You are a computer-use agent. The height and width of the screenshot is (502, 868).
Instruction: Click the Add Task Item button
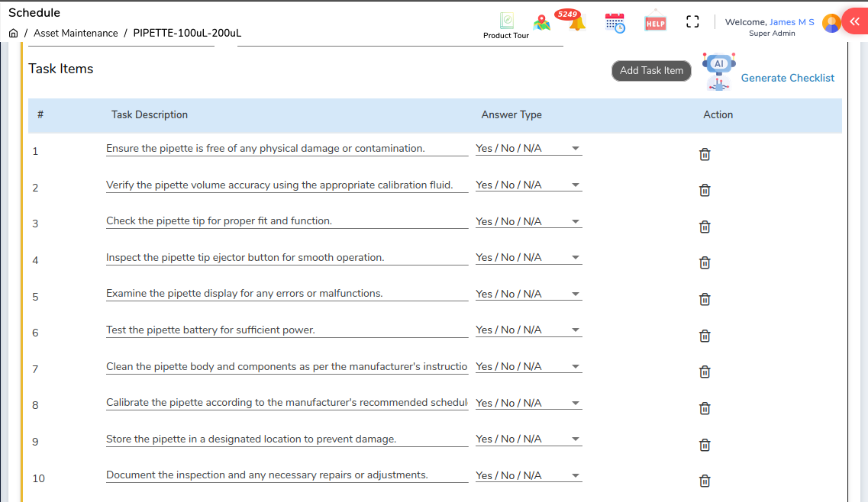pyautogui.click(x=651, y=71)
